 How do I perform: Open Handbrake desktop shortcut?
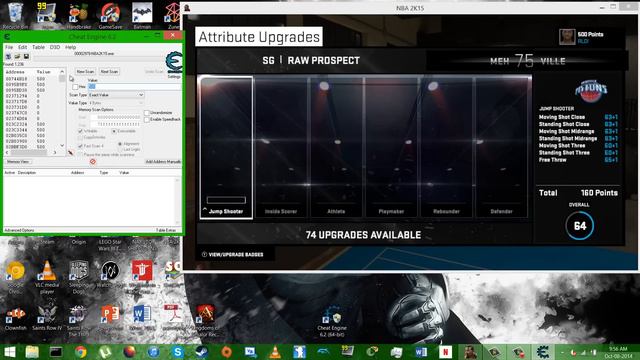[78, 16]
